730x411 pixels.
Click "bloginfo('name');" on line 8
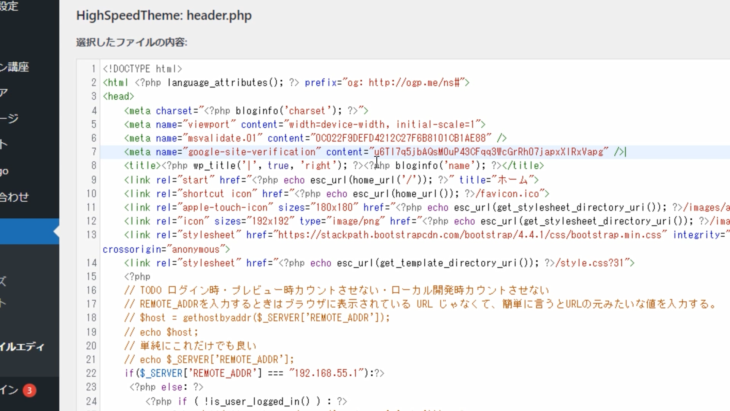tap(440, 166)
